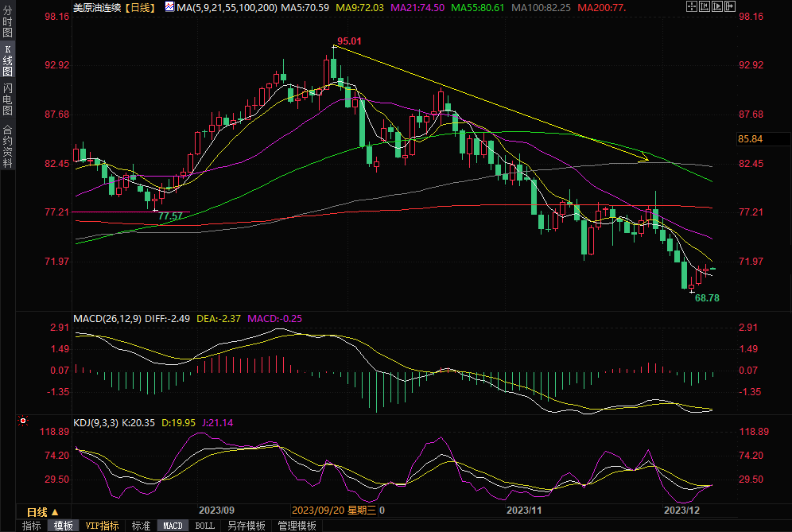Open the VIP指标 tab
Image resolution: width=792 pixels, height=532 pixels.
[x=103, y=526]
